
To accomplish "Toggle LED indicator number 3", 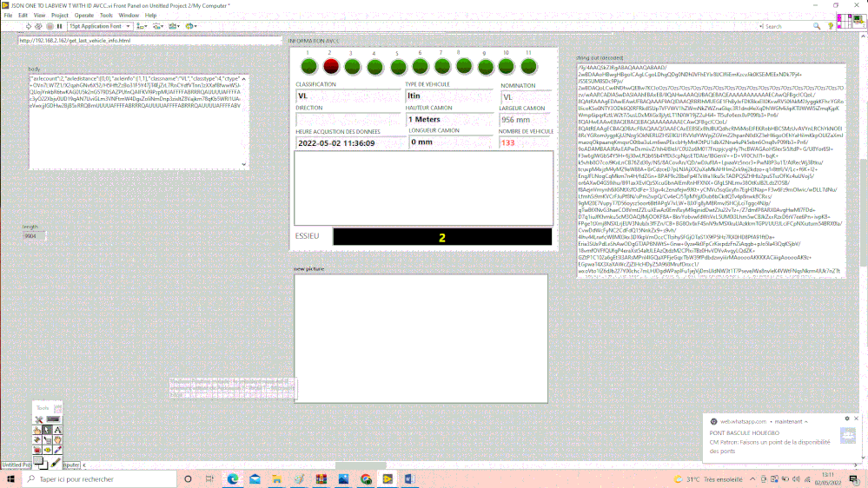I will click(x=353, y=67).
